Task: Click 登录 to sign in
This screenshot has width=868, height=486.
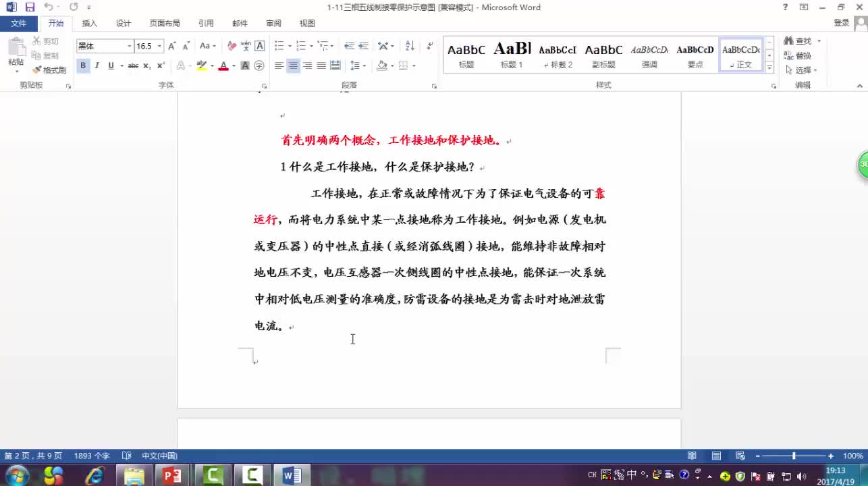Action: coord(842,23)
